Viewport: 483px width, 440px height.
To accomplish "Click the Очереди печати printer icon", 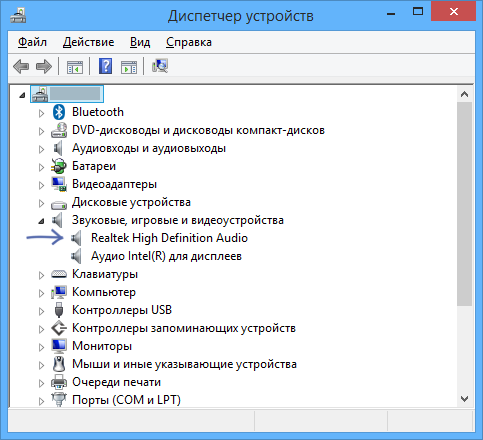I will [x=59, y=382].
